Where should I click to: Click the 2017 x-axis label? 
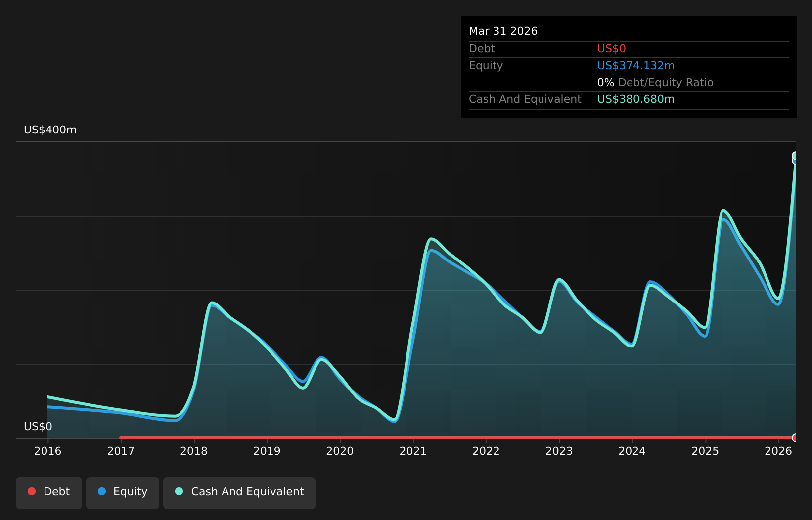point(121,451)
